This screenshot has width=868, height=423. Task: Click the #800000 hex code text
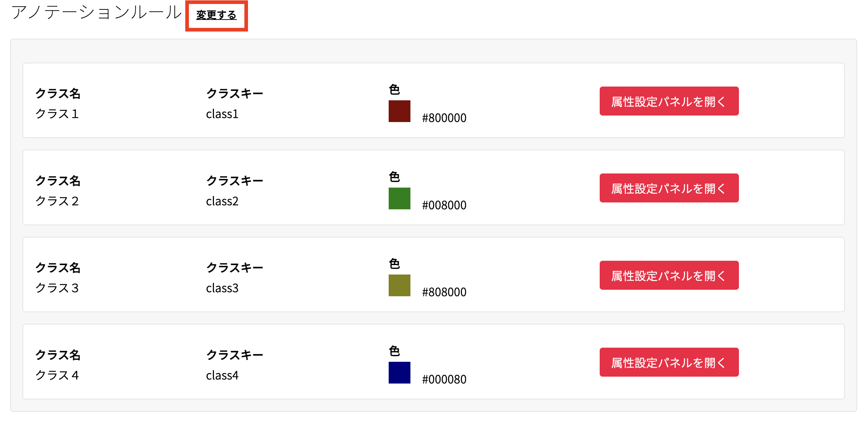pos(444,118)
